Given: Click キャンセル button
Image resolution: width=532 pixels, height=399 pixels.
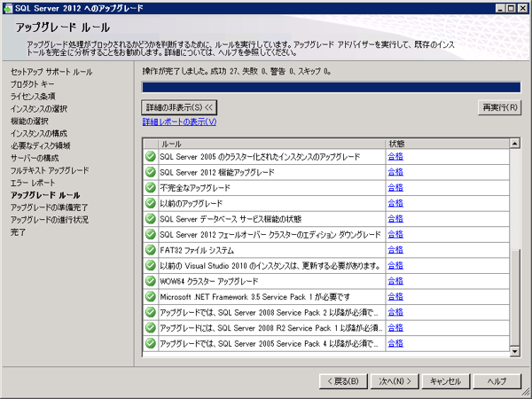Looking at the screenshot, I should [446, 381].
